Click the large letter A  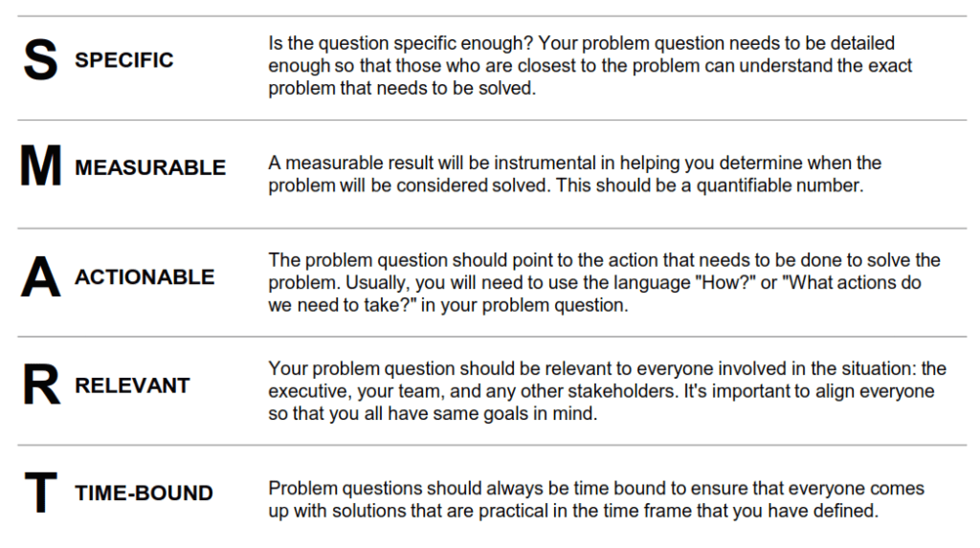pos(41,277)
